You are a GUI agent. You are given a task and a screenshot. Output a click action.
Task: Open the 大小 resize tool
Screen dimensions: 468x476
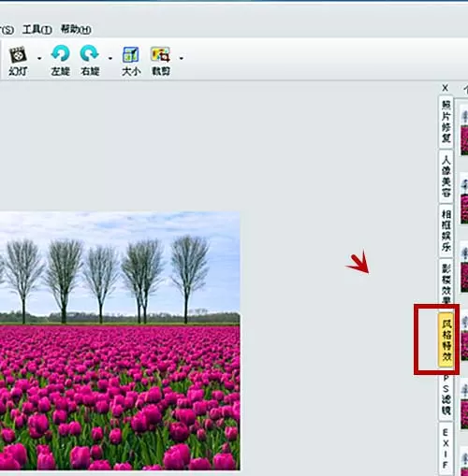pos(131,61)
